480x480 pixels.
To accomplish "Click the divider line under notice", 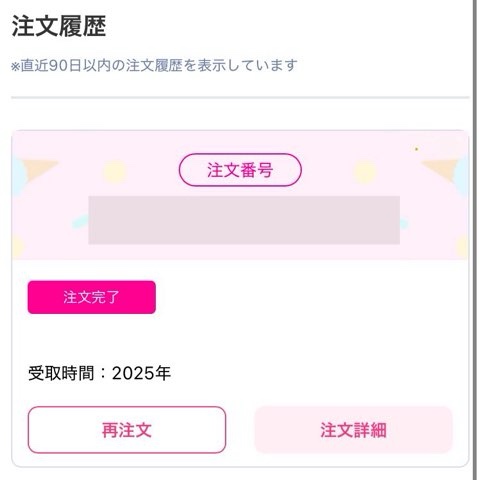I will (x=240, y=98).
